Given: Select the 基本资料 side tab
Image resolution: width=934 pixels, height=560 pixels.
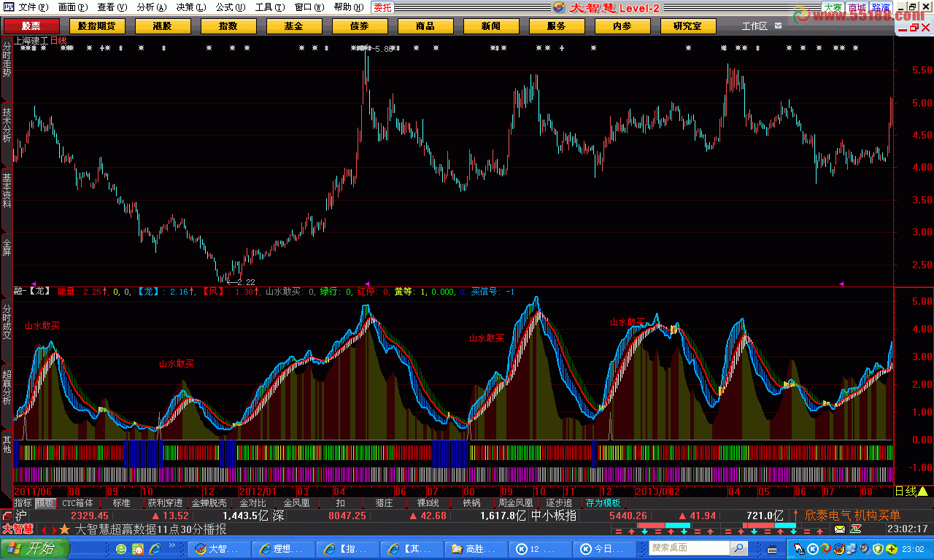Looking at the screenshot, I should click(x=7, y=190).
